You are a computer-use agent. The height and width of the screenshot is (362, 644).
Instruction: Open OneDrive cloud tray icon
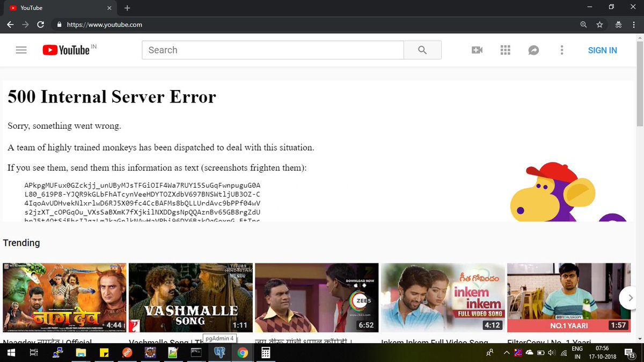tap(530, 353)
